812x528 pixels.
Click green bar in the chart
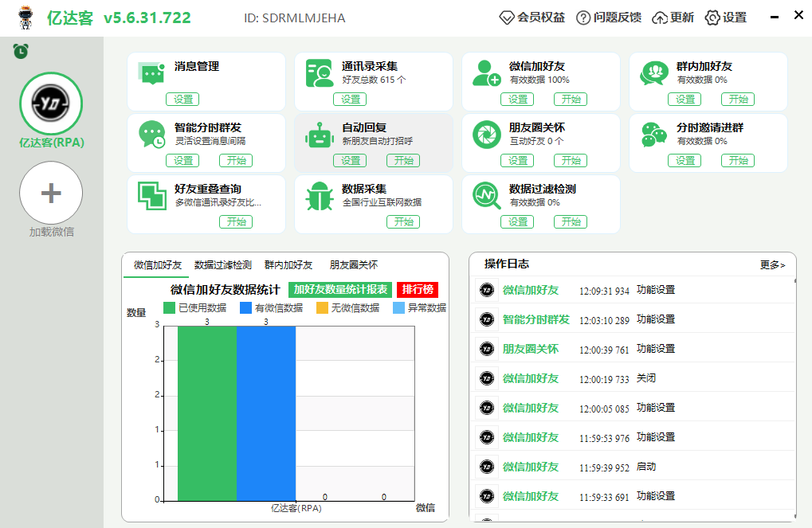[x=207, y=413]
